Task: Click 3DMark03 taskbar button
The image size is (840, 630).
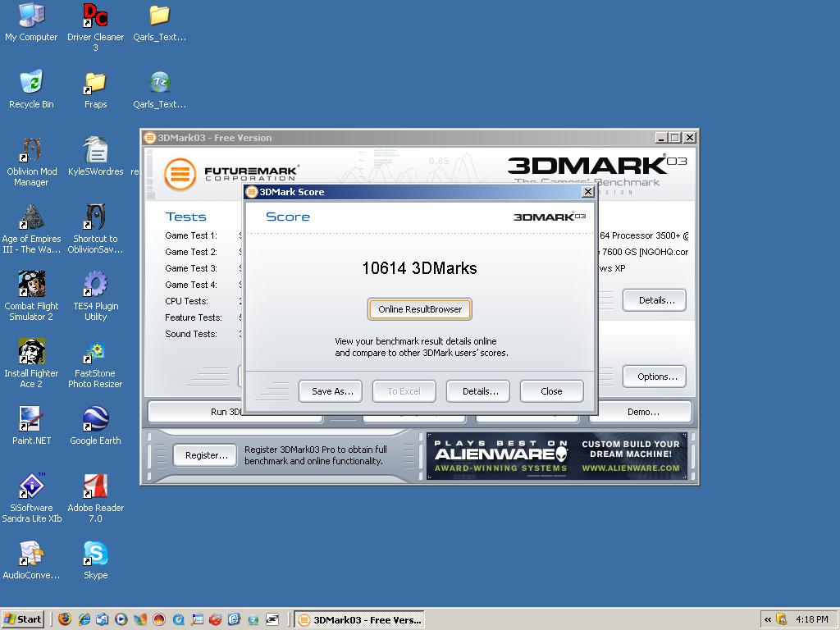Action: tap(359, 620)
